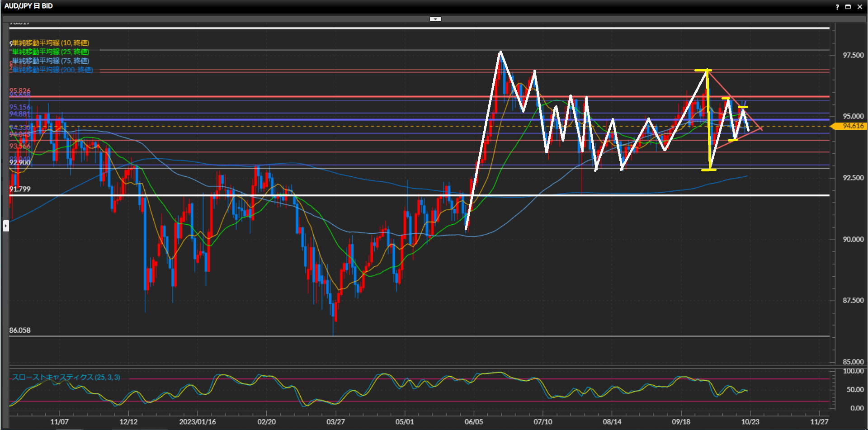
Task: Click the 06/05 date on time axis
Action: point(473,421)
